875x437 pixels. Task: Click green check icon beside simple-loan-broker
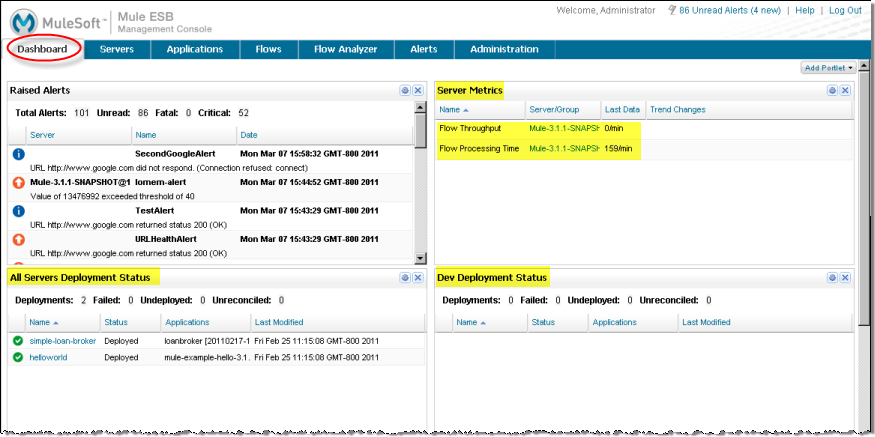(x=18, y=341)
